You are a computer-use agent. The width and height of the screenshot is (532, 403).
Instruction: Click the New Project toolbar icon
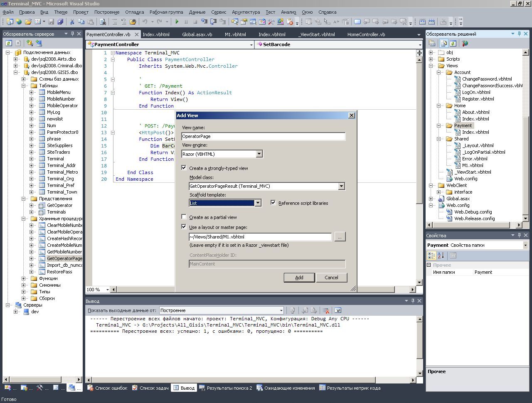[10, 22]
